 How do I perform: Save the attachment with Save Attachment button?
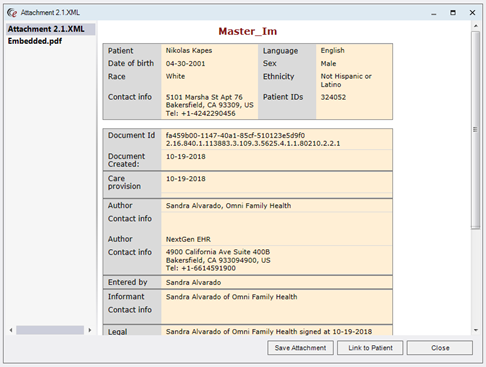(300, 348)
